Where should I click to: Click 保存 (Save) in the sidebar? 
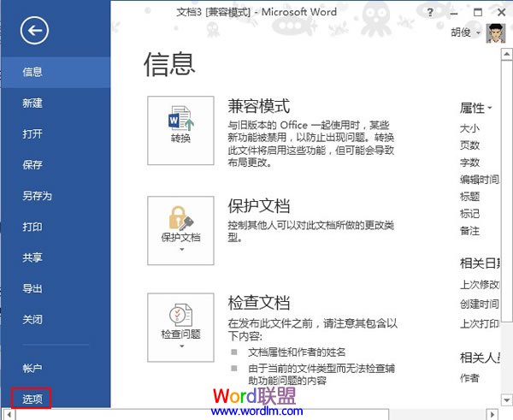coord(33,165)
